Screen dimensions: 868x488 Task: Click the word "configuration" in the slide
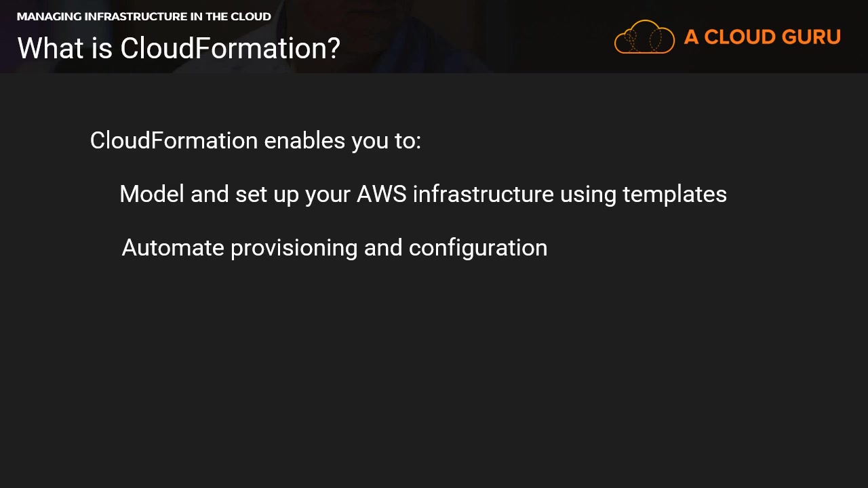click(x=477, y=248)
